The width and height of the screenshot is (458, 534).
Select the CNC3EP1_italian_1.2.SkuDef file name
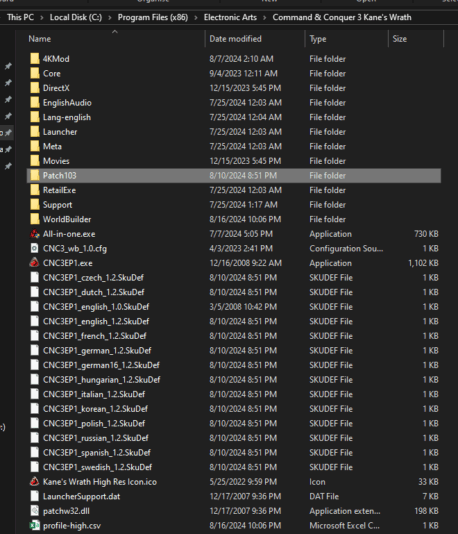[94, 394]
